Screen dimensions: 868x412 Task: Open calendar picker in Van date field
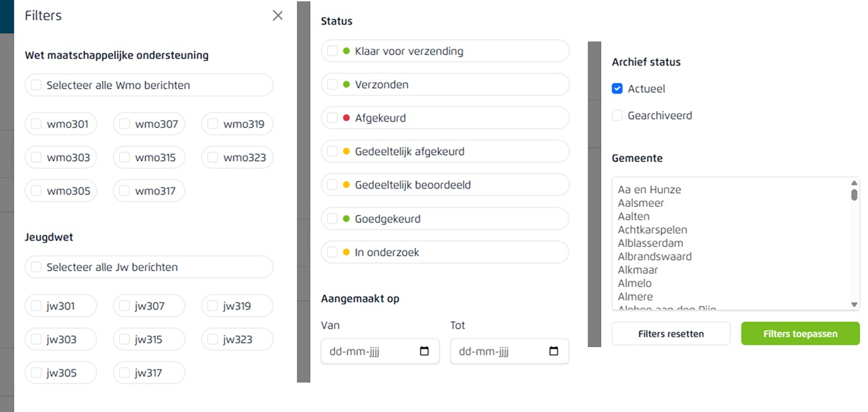pyautogui.click(x=424, y=351)
